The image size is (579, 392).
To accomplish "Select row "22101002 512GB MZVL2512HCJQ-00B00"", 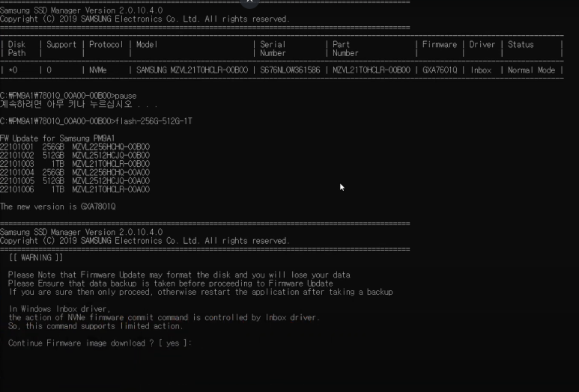I will [75, 156].
